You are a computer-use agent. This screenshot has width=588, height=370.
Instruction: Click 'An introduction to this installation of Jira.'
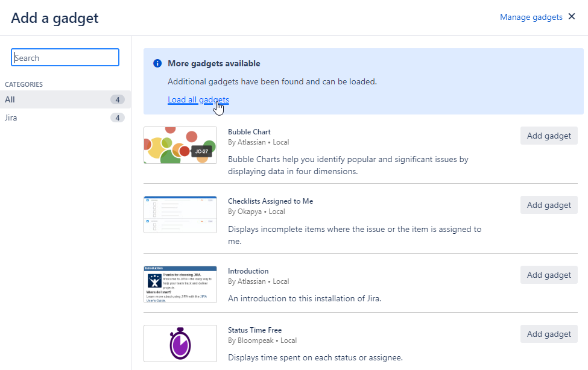[x=305, y=299]
